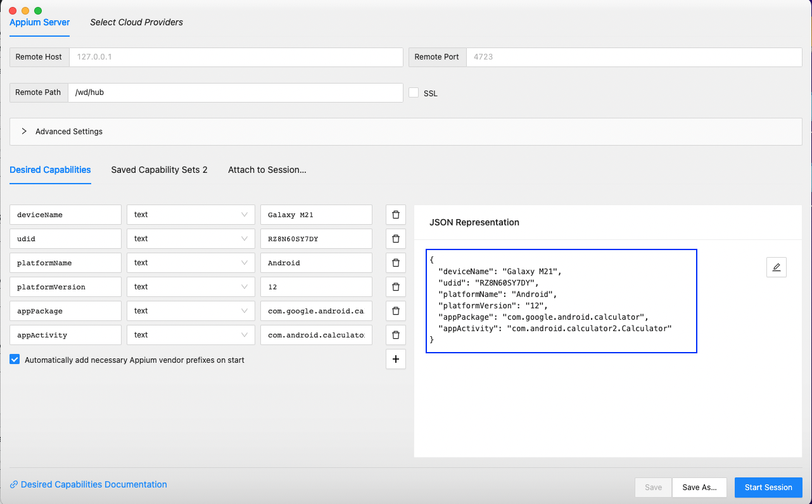
Task: Select Desired Capabilities tab
Action: pyautogui.click(x=50, y=170)
